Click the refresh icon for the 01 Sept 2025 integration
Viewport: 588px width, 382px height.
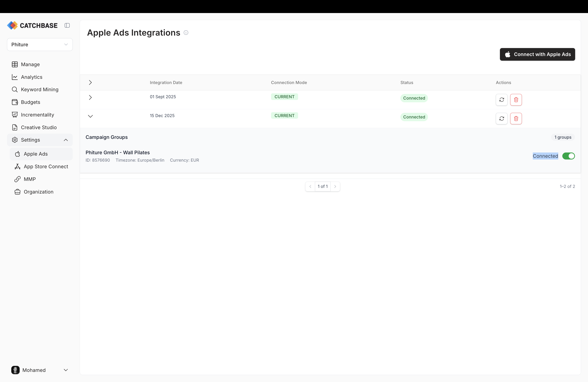pyautogui.click(x=502, y=100)
